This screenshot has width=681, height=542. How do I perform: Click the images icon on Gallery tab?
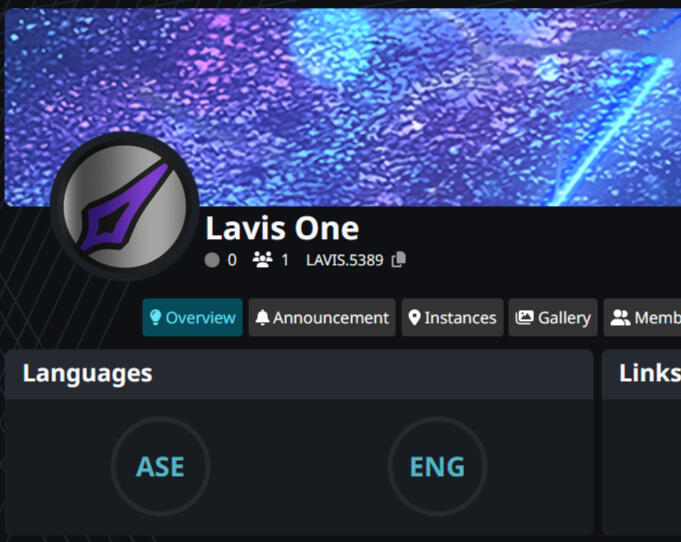(524, 317)
